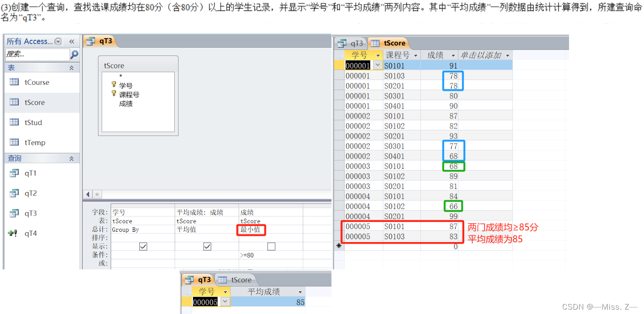644x314 pixels.
Task: Click the tTemp table icon
Action: tap(14, 143)
